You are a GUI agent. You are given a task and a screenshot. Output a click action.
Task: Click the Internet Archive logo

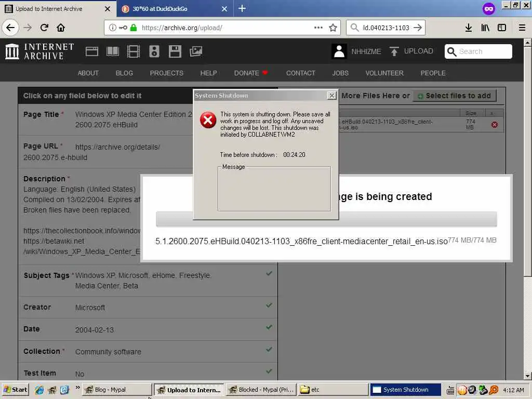(x=39, y=51)
